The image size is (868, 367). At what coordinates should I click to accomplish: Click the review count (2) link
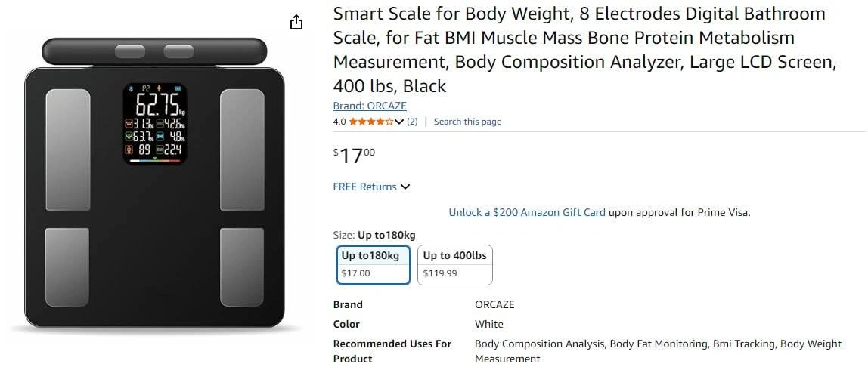pos(412,122)
